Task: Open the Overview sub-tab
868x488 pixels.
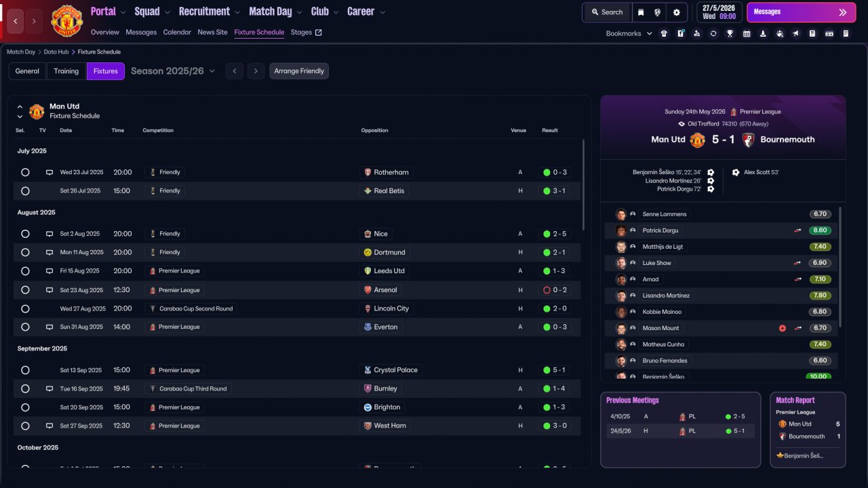Action: coord(104,32)
